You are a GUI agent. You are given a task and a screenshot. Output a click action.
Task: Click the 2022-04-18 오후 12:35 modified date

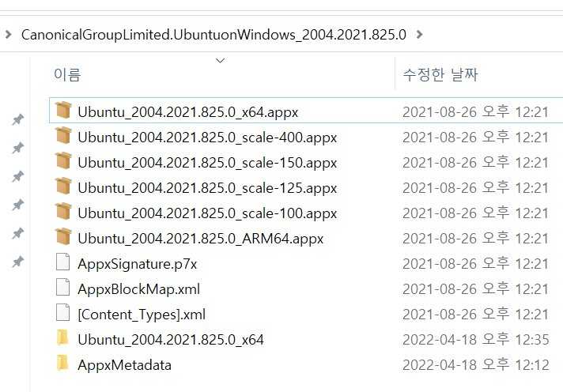(476, 340)
